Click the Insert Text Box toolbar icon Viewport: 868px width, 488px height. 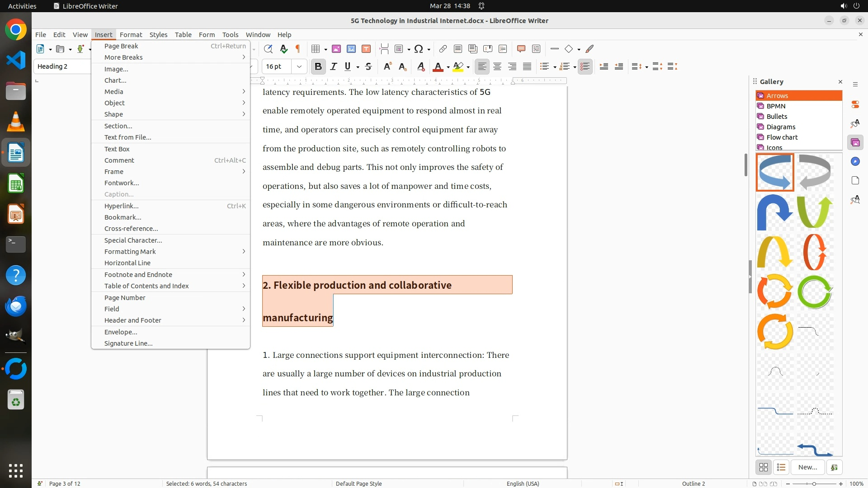366,49
